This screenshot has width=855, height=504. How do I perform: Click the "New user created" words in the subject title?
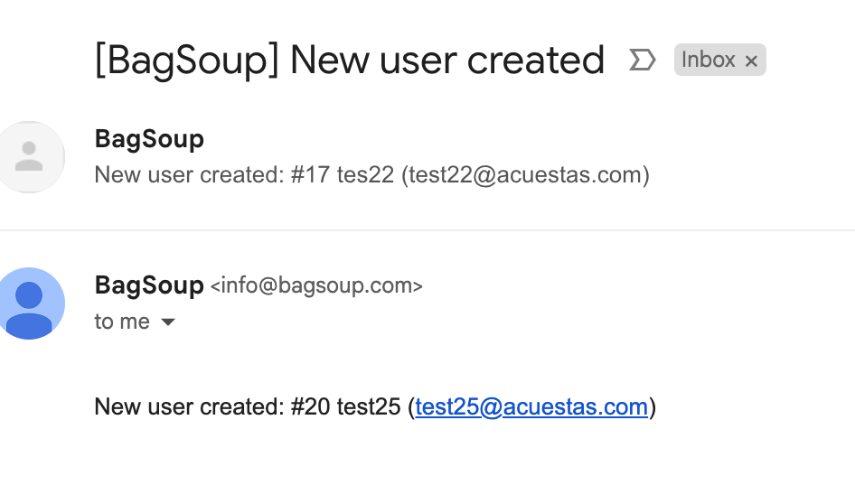[x=446, y=61]
